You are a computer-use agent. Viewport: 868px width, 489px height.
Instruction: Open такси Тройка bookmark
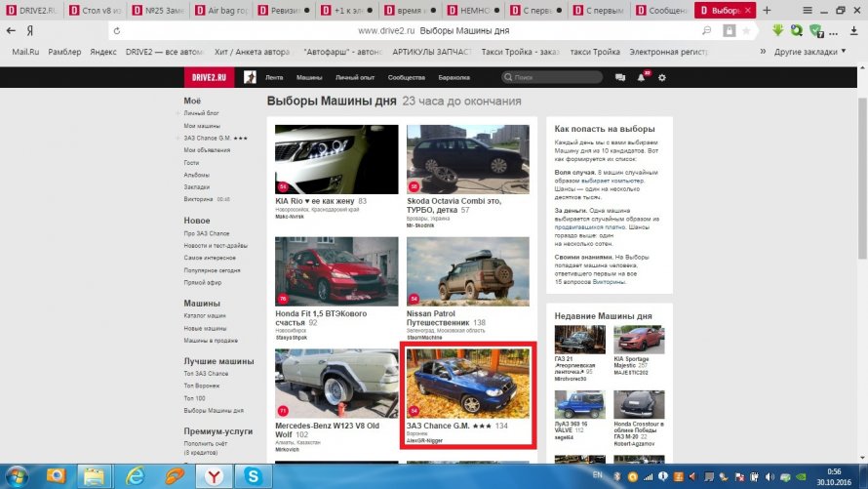595,52
